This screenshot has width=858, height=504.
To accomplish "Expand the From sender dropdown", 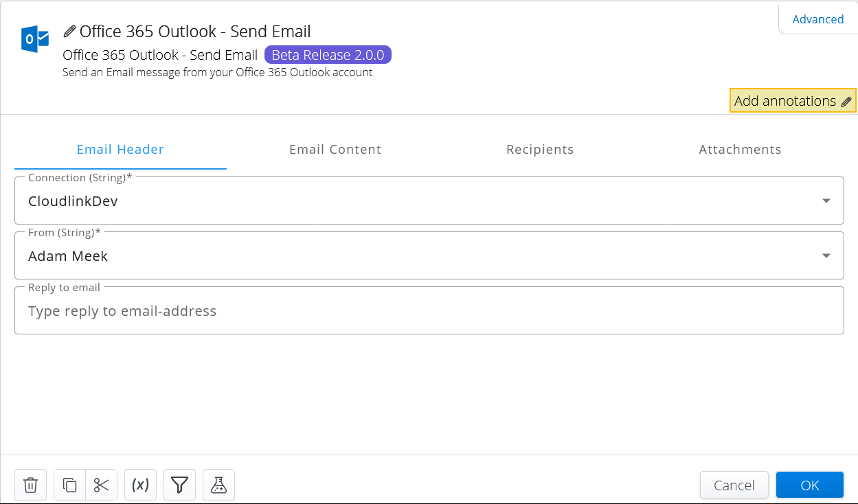I will [826, 255].
